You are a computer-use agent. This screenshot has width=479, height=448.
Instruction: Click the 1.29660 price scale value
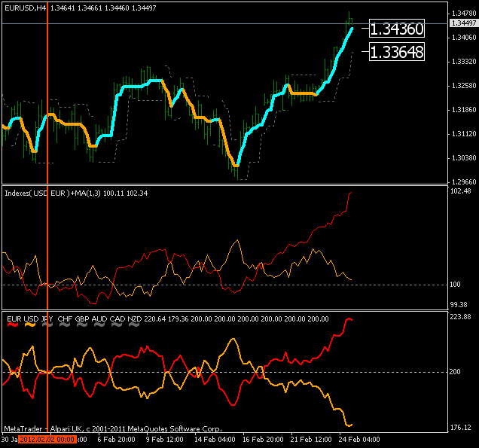[464, 182]
